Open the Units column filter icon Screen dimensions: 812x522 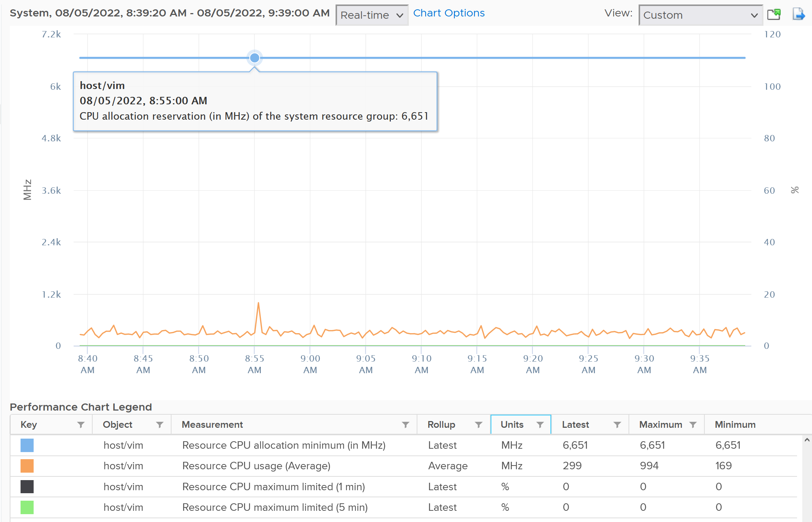point(540,425)
